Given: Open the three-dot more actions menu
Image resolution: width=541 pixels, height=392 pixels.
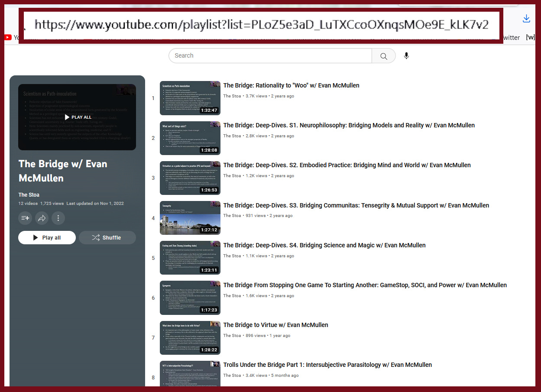Looking at the screenshot, I should pyautogui.click(x=58, y=218).
